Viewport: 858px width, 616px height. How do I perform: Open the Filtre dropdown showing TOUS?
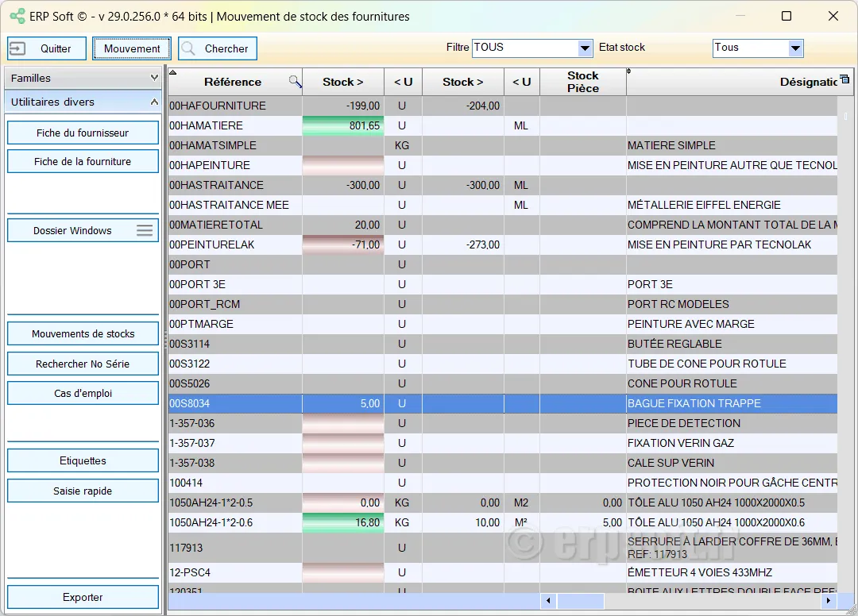(x=585, y=48)
